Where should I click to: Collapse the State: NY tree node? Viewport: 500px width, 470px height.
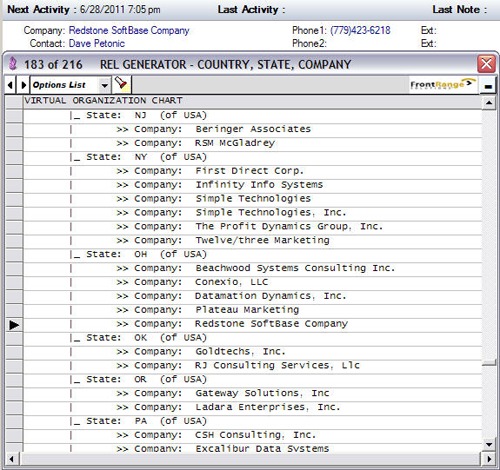(x=76, y=157)
